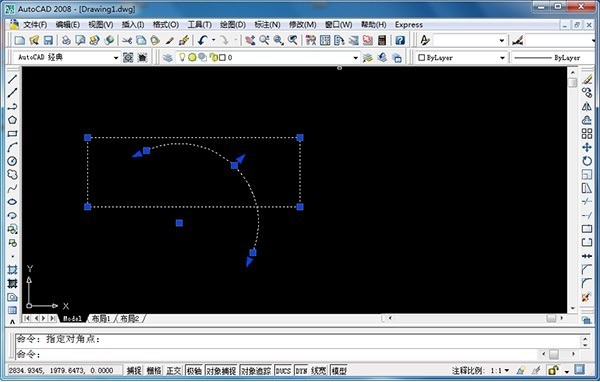Switch to the 布局1 layout tab

101,318
